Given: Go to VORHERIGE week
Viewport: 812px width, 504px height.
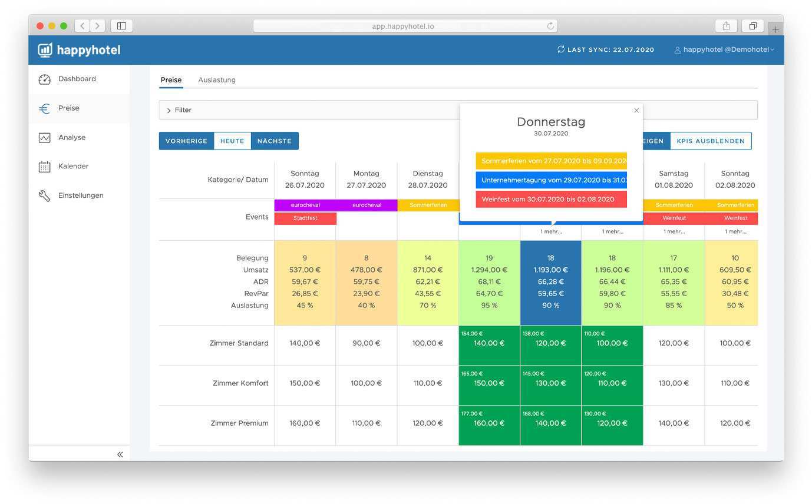Looking at the screenshot, I should point(186,141).
